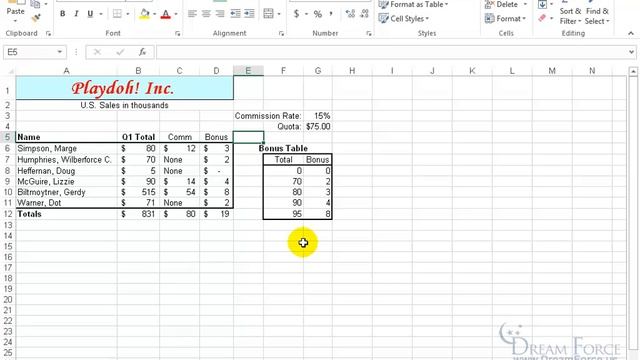Click the vertical scrollbar up arrow
Screen dimensions: 640x360
[633, 71]
